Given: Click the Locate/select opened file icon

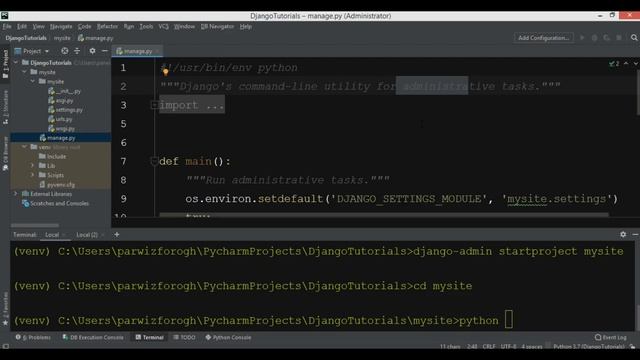Looking at the screenshot, I should pos(64,51).
